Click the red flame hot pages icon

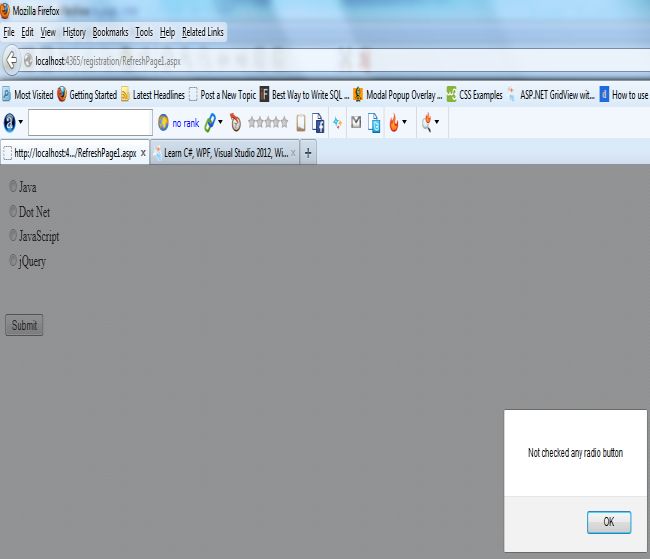pos(394,123)
